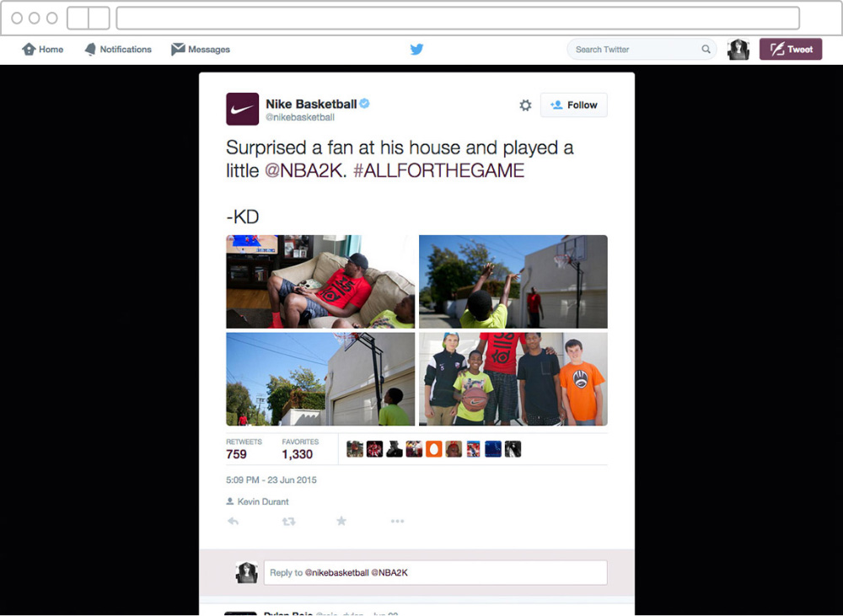Open Notifications tab
This screenshot has width=843, height=616.
pos(118,49)
